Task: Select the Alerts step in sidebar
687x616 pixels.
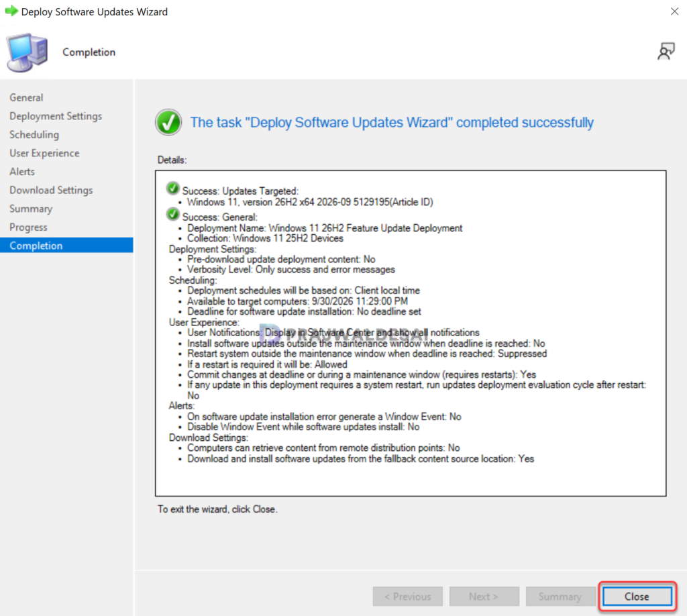Action: click(22, 171)
